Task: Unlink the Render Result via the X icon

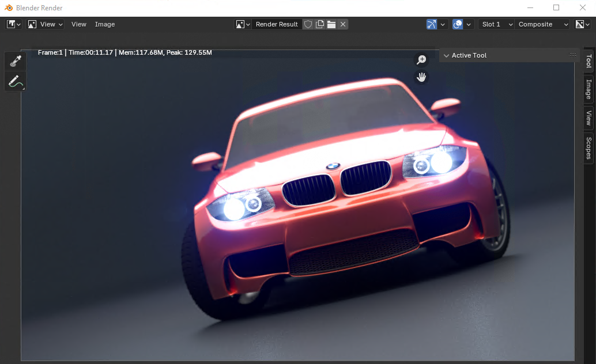Action: coord(343,24)
